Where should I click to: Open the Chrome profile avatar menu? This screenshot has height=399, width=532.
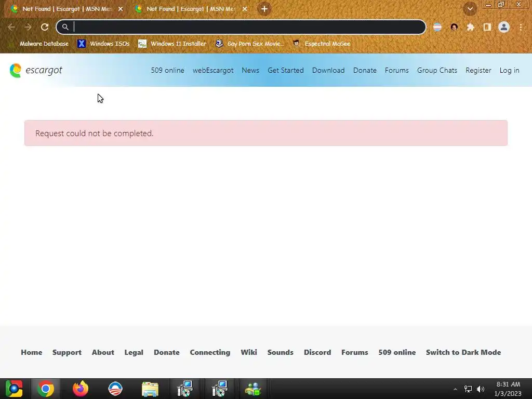pos(504,27)
